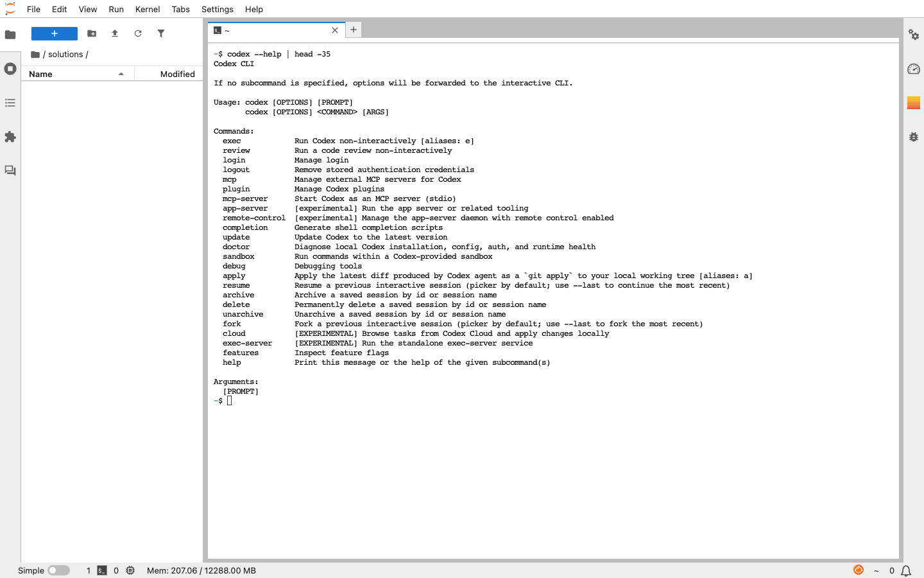Create a new folder with the toolbar icon
This screenshot has width=924, height=578.
(x=92, y=33)
